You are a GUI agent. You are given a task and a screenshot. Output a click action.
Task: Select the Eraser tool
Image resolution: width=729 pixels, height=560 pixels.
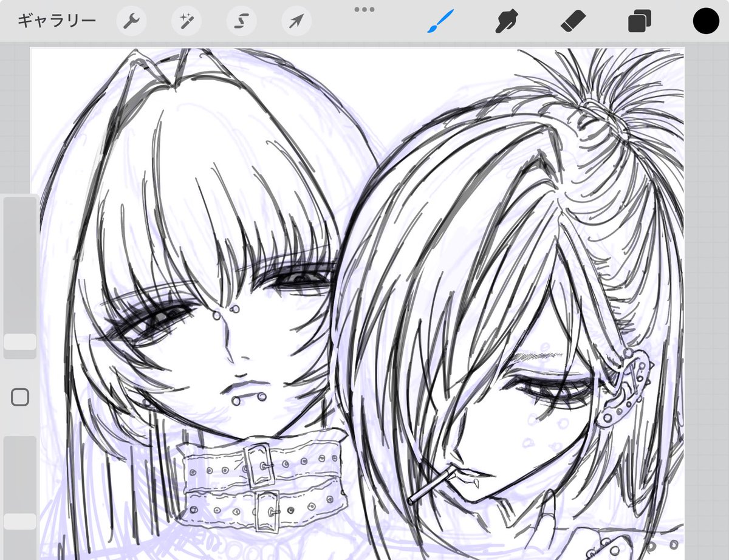[x=572, y=22]
